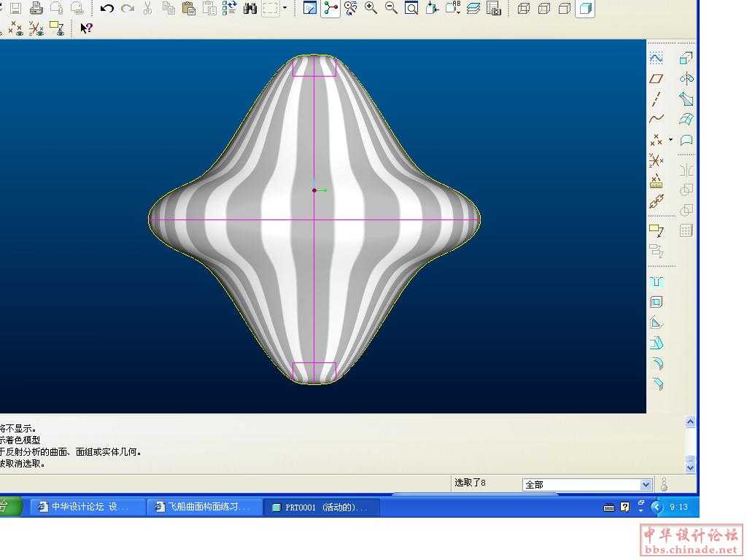Click the Zoom In magnifier
747x560 pixels.
(x=371, y=7)
